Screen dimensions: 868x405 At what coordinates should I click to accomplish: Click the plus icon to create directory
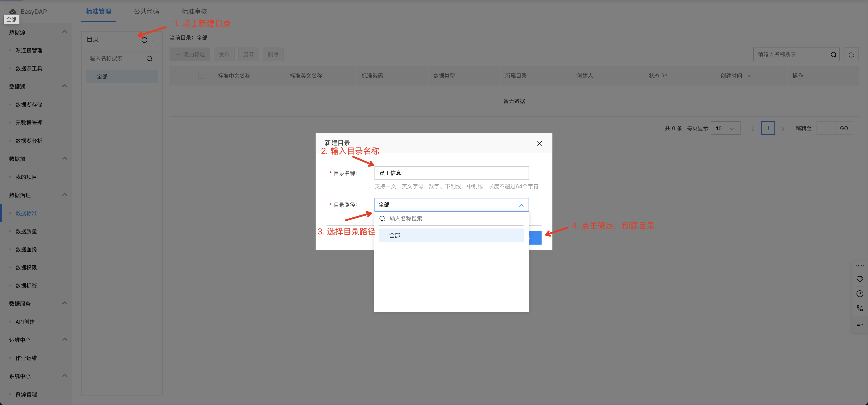pos(135,40)
